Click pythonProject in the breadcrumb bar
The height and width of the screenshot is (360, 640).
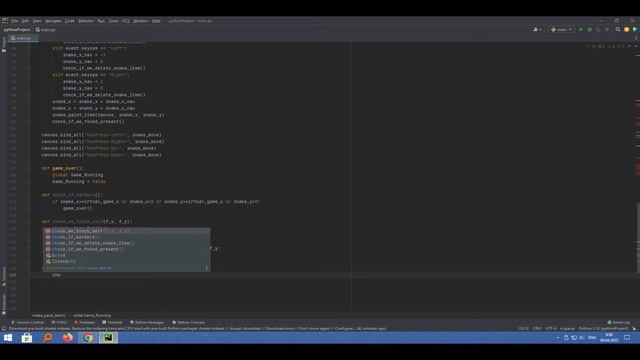click(17, 29)
